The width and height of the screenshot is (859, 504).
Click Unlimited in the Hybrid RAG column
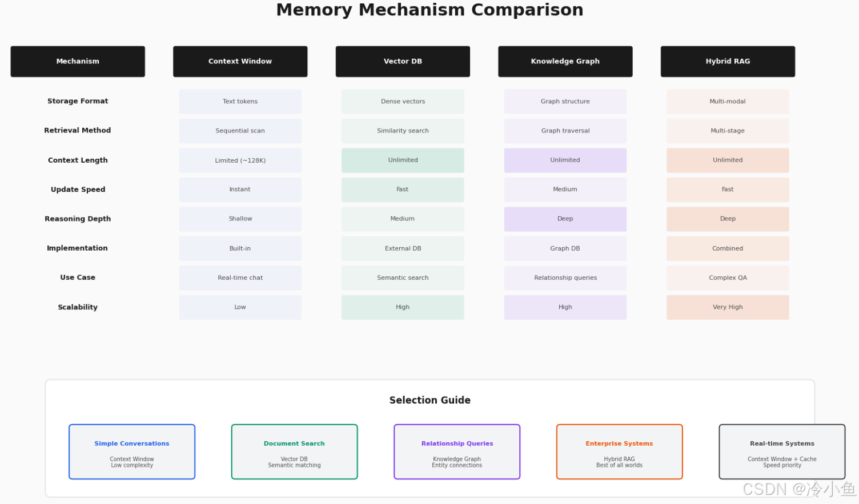tap(728, 160)
